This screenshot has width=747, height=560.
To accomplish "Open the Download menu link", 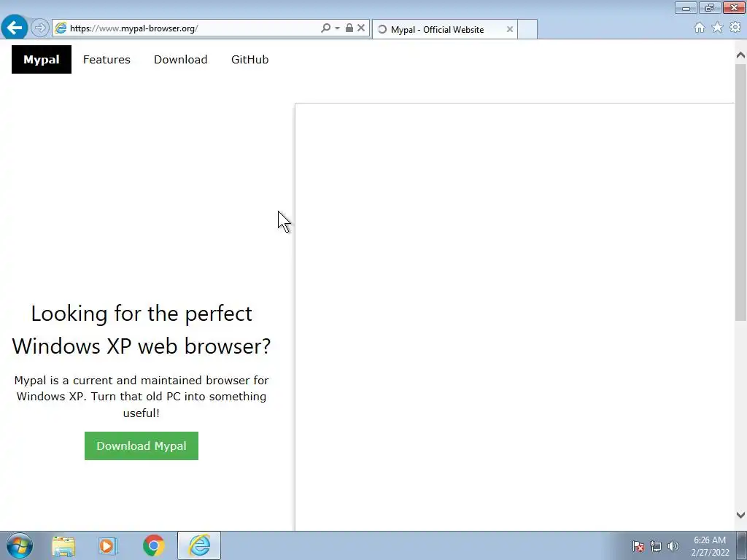I will [x=181, y=60].
